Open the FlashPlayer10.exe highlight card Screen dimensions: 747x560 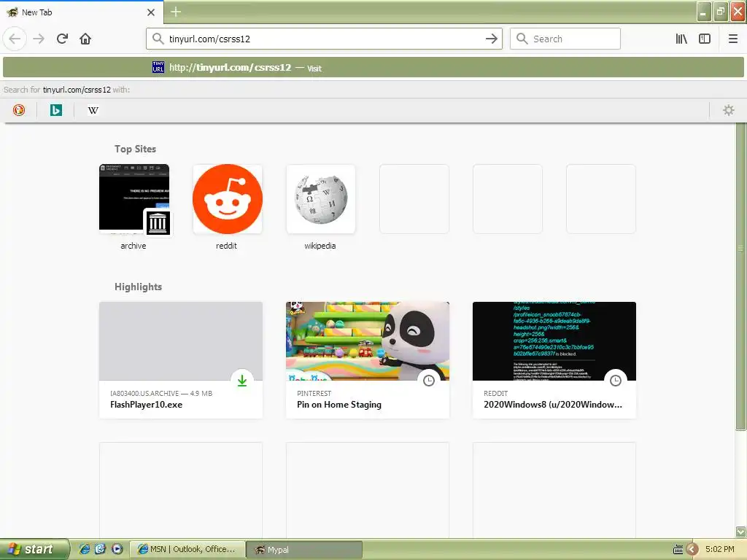181,360
